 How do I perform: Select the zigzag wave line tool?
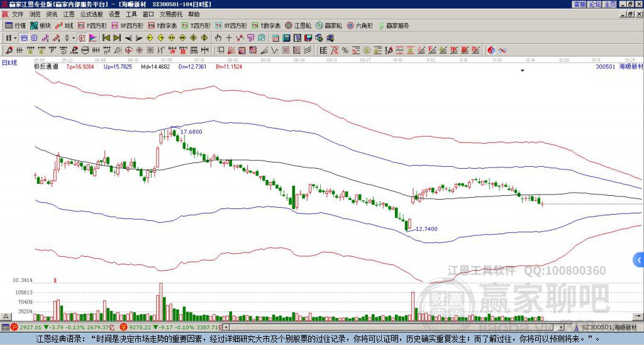tap(274, 50)
